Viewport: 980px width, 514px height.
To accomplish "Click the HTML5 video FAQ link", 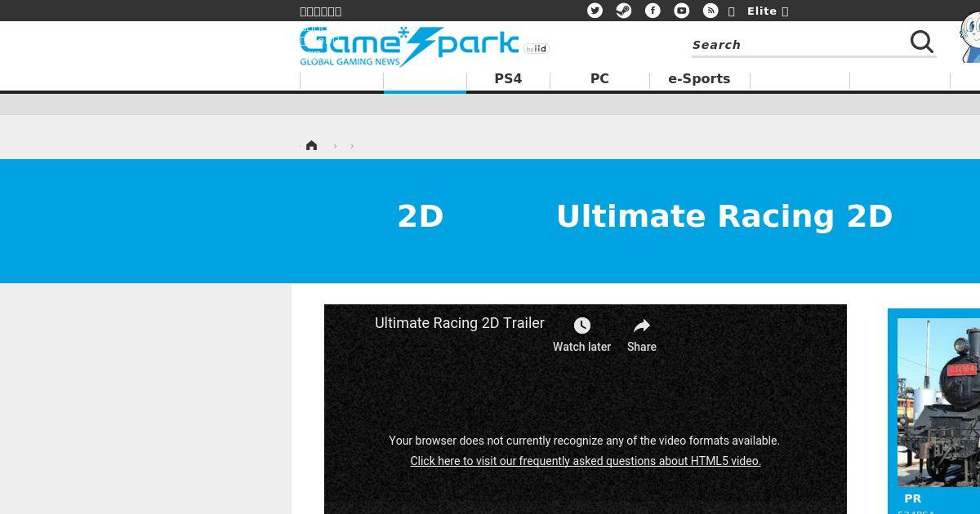I will click(x=586, y=461).
